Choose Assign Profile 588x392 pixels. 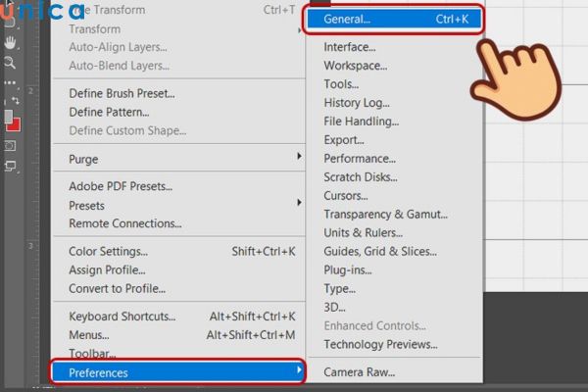[179, 270]
